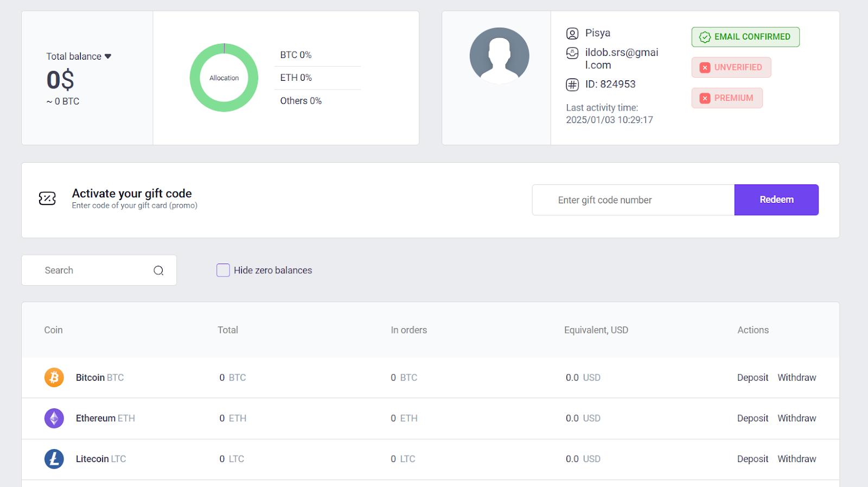Screen dimensions: 868x487
Task: Click Withdraw for Litecoin
Action: 796,459
